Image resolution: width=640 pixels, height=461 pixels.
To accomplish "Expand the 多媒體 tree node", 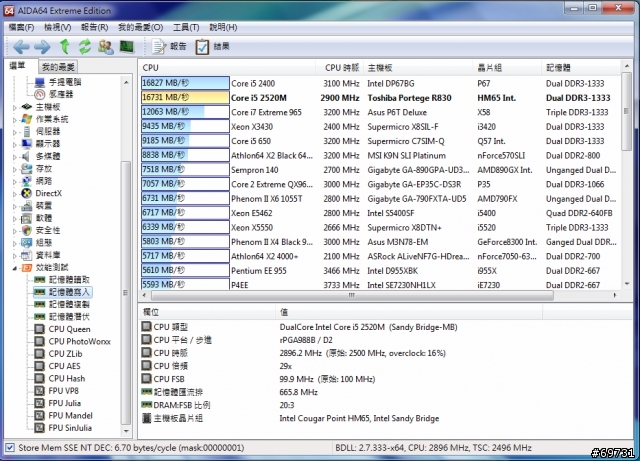I will click(15, 156).
